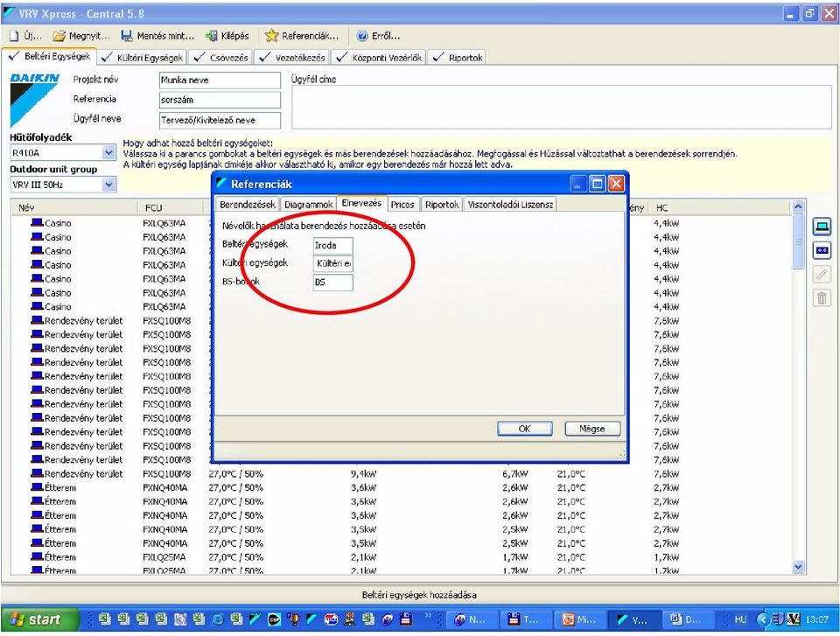Viewport: 840px width, 636px height.
Task: Open the Hűtőfolyadék R410A dropdown
Action: pos(108,153)
